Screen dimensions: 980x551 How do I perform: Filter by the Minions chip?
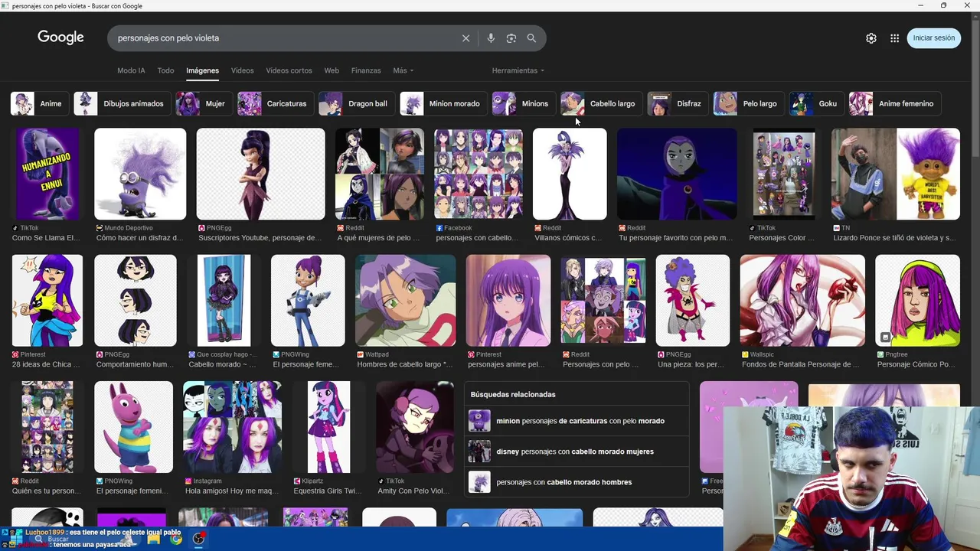point(524,103)
